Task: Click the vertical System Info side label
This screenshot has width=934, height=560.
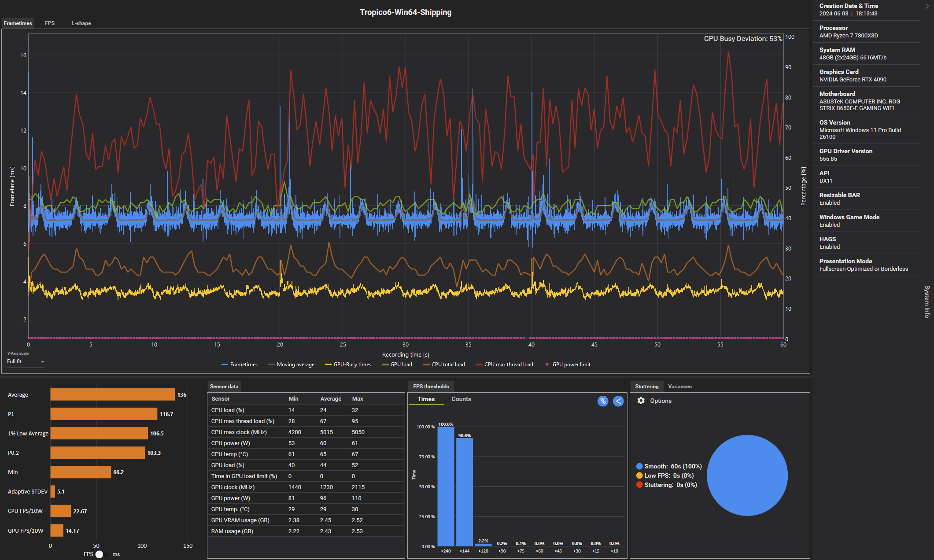Action: click(x=927, y=302)
